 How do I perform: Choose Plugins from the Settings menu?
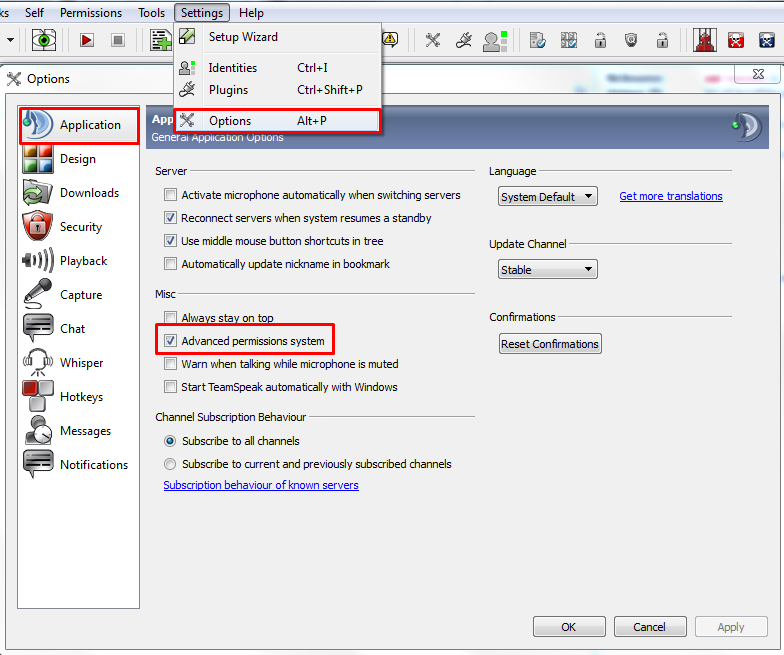(x=278, y=90)
